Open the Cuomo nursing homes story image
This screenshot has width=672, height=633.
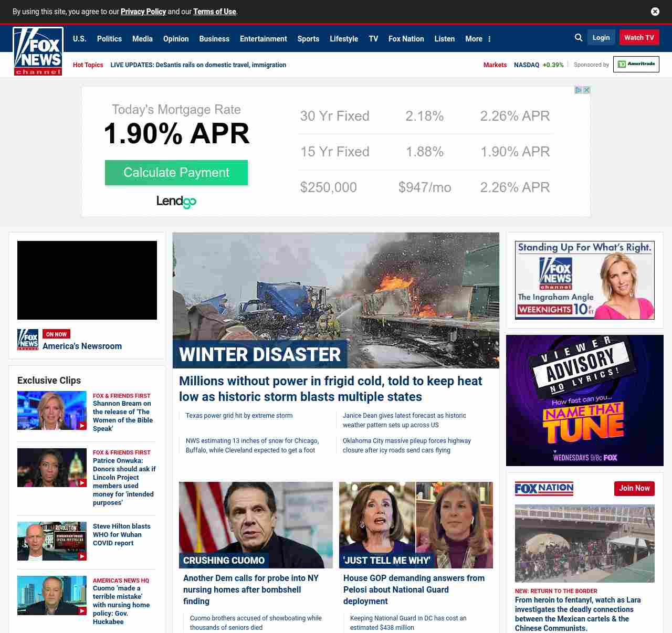256,525
